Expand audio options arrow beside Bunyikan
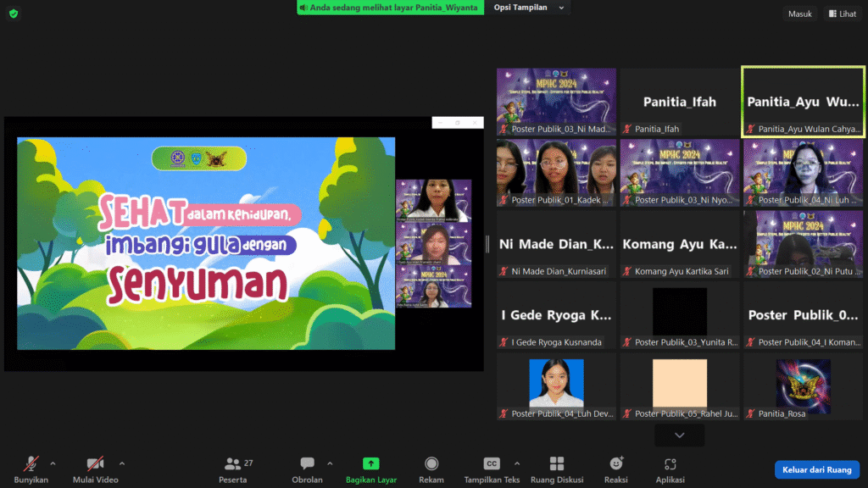 click(53, 463)
